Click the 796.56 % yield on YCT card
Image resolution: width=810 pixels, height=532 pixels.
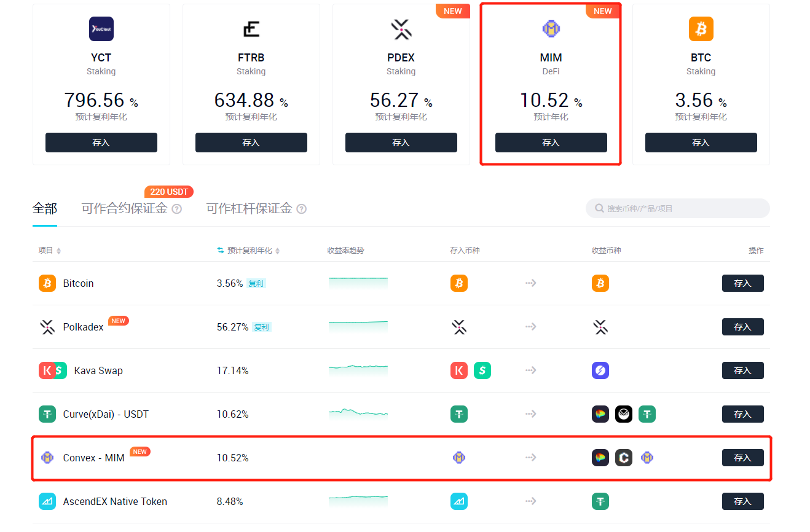(101, 100)
